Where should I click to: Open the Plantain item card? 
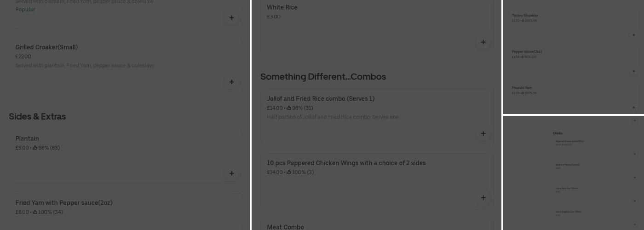point(27,138)
